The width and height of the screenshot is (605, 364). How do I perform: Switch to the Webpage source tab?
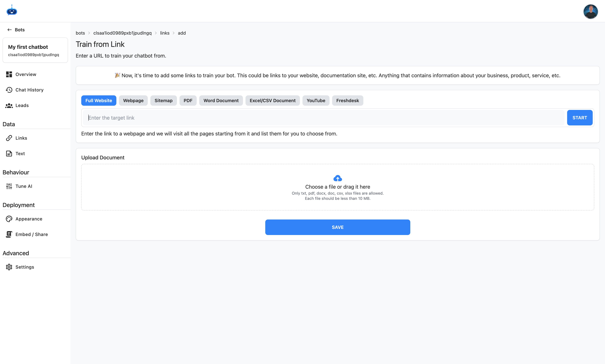pyautogui.click(x=133, y=101)
